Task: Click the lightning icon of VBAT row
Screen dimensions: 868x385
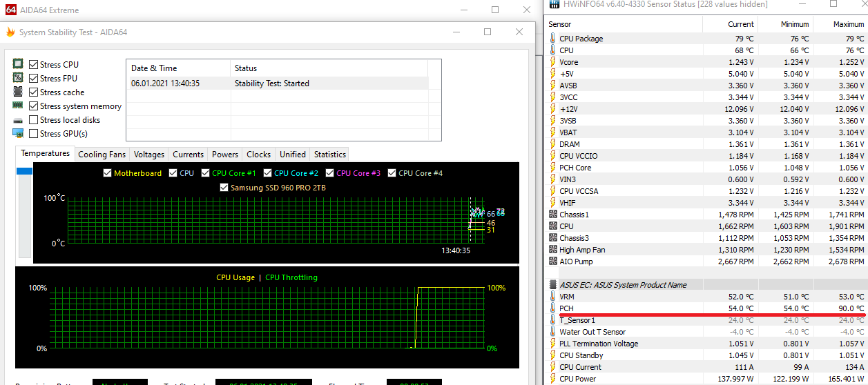Action: point(552,132)
